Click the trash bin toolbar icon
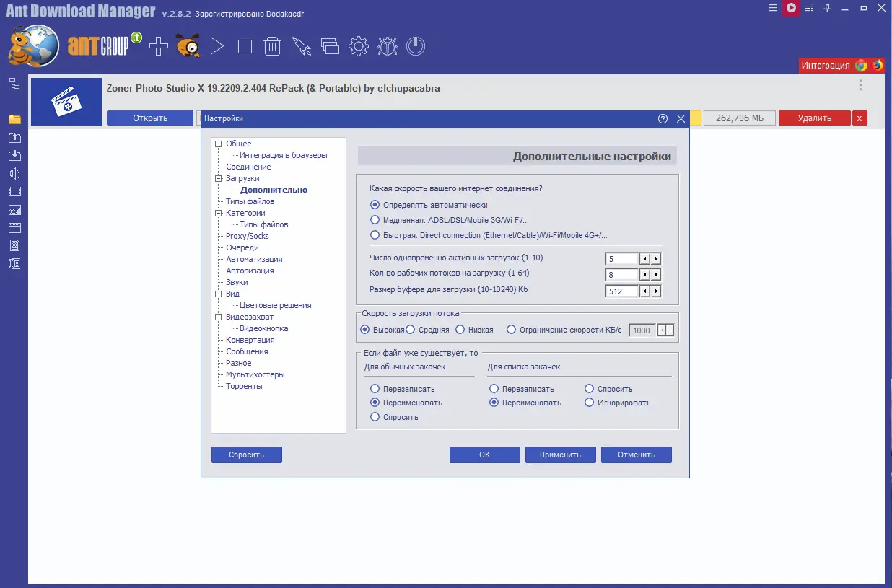 coord(272,47)
